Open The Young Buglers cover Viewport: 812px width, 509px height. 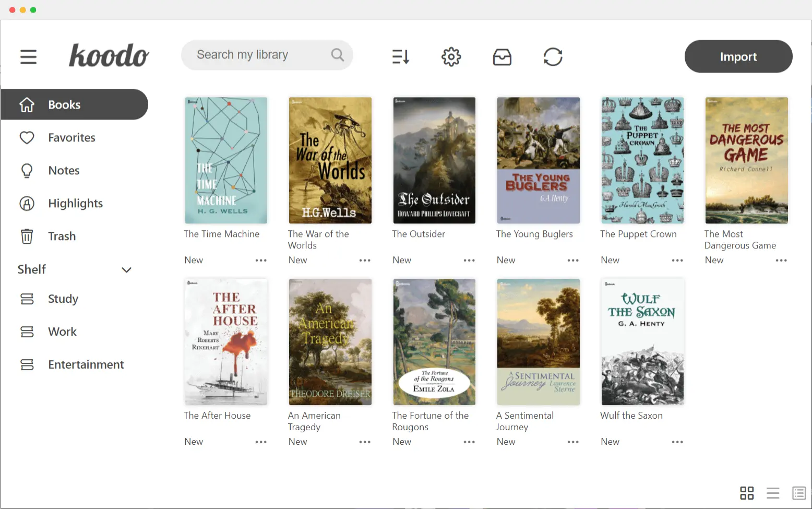tap(539, 160)
